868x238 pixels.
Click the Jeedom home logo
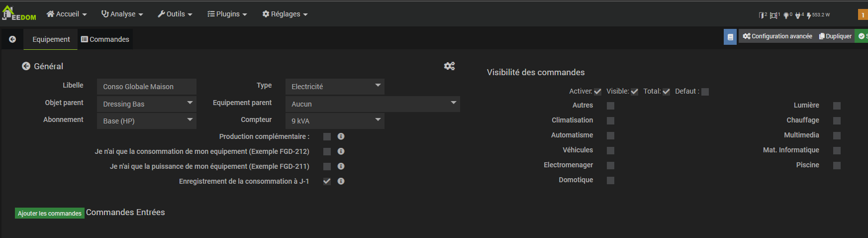tap(19, 13)
